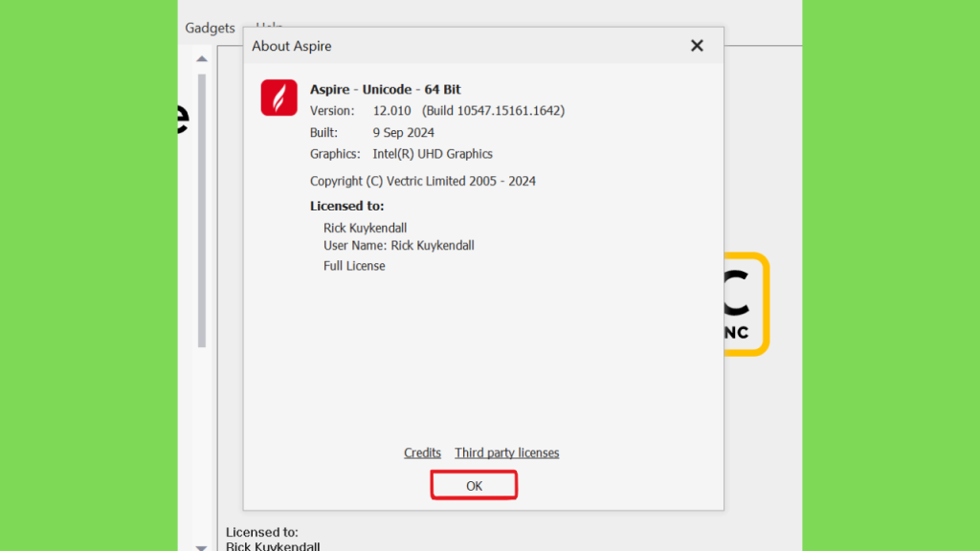Image resolution: width=980 pixels, height=551 pixels.
Task: Click the scroll up arrow in left panel
Action: tap(201, 58)
